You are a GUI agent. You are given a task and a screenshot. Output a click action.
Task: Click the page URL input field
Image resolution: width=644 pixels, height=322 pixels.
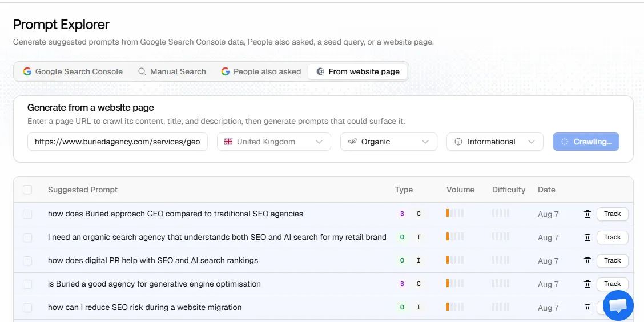[x=118, y=142]
